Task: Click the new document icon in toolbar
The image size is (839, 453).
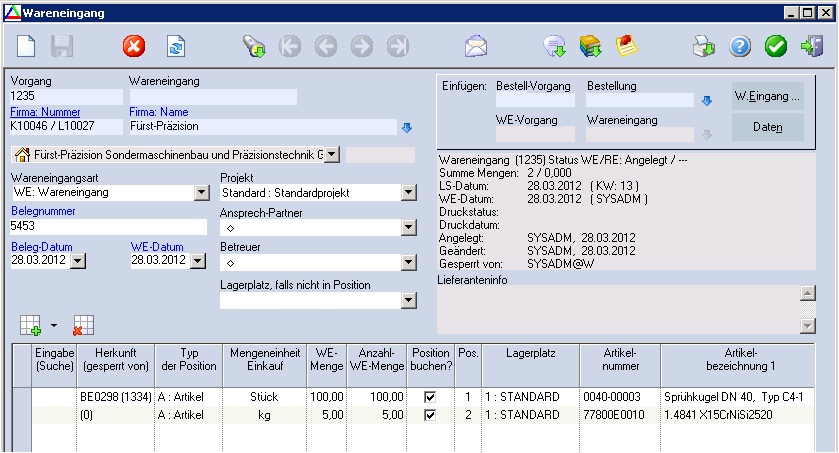Action: (x=26, y=46)
